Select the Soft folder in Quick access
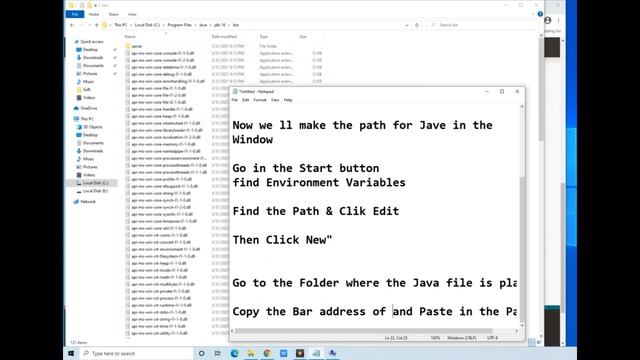The image size is (640, 360). (x=87, y=89)
